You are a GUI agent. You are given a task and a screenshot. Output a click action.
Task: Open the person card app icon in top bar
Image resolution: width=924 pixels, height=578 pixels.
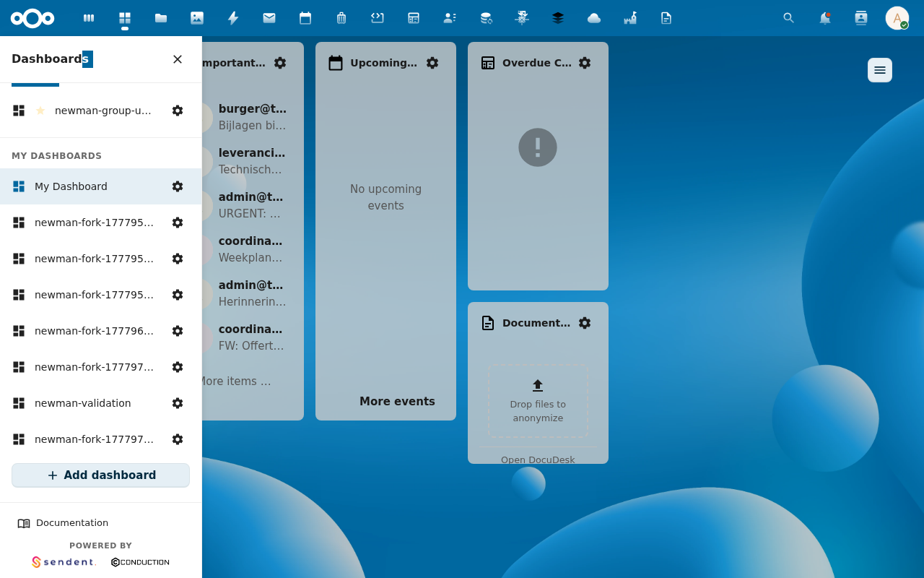(x=450, y=18)
